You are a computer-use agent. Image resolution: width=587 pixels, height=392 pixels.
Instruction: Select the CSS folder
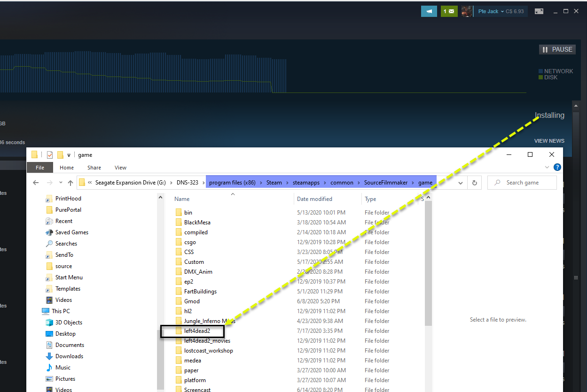coord(189,252)
